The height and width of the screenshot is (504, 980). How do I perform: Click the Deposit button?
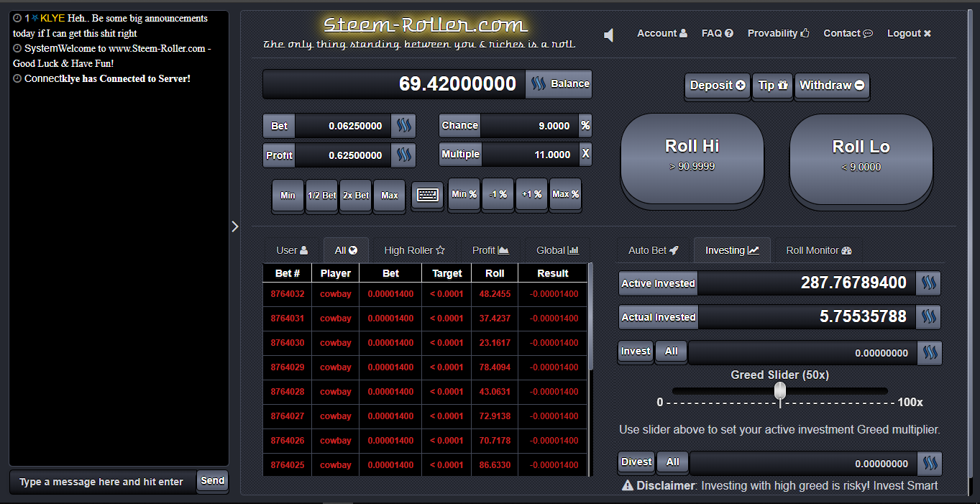[x=718, y=86]
